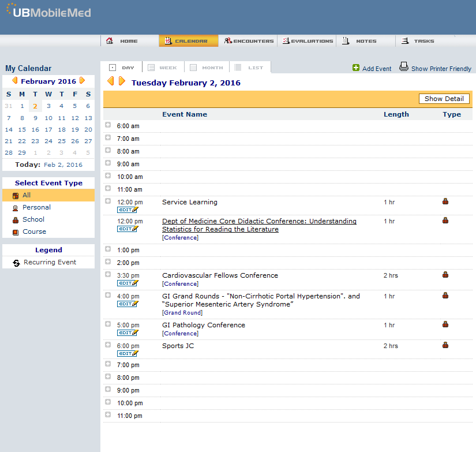Open the Encounters menu item
This screenshot has width=476, height=452.
tap(249, 41)
